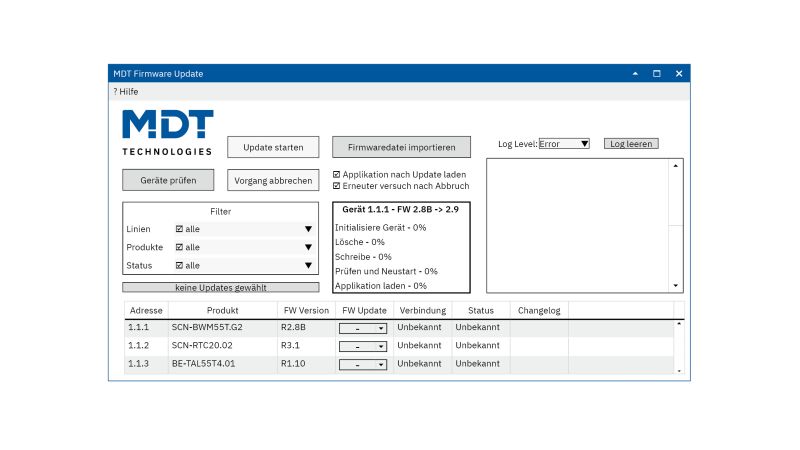Image resolution: width=800 pixels, height=450 pixels.
Task: Open FW Update dropdown for device 1.1.3
Action: 363,364
